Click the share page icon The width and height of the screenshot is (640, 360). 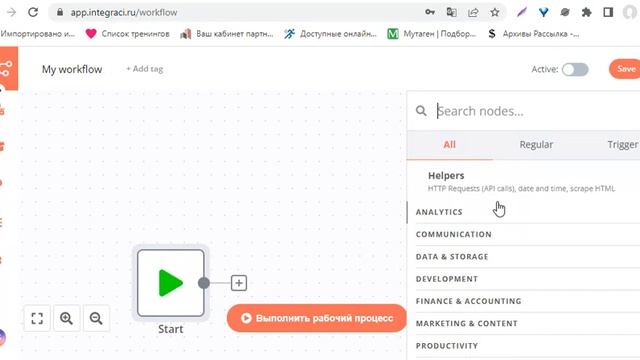point(473,12)
